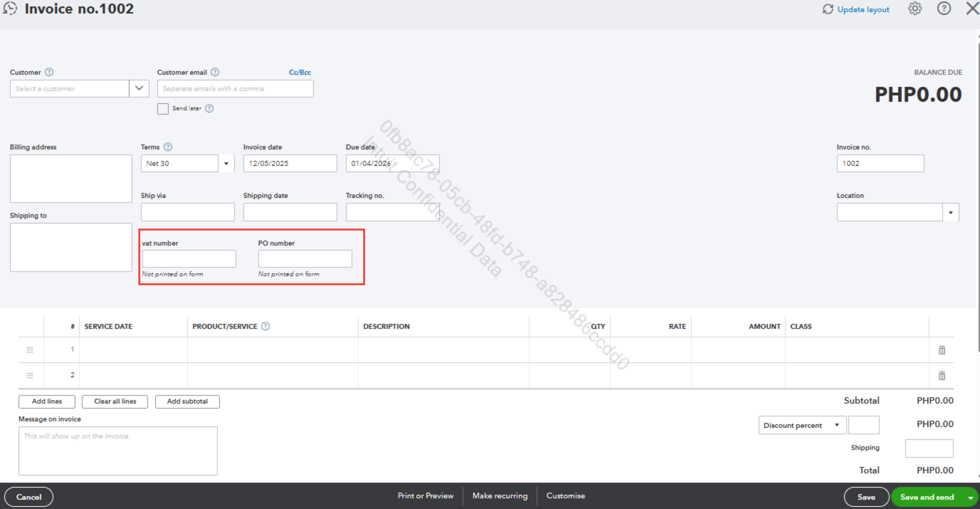Click into the vat number field
The height and width of the screenshot is (509, 980).
pyautogui.click(x=189, y=259)
